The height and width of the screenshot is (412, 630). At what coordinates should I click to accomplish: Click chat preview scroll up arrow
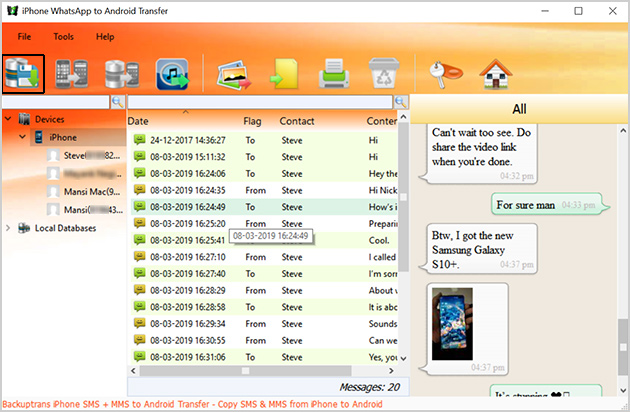pyautogui.click(x=623, y=130)
